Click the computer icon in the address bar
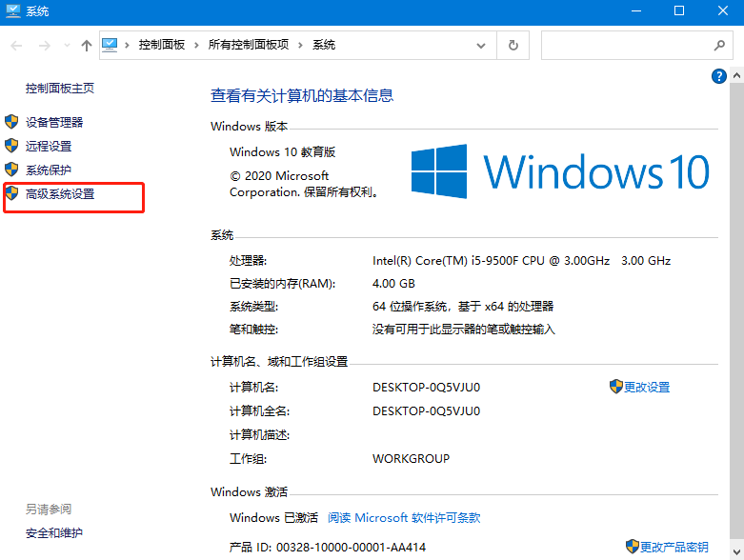 coord(110,45)
